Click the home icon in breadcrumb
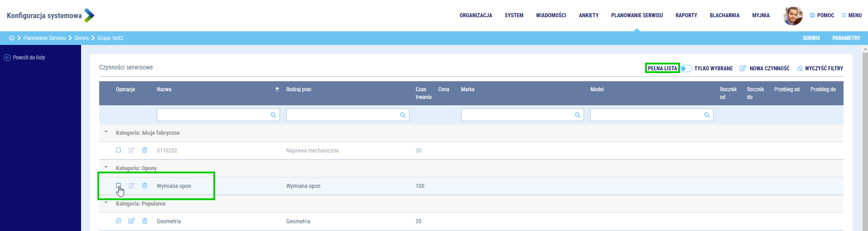868x231 pixels. point(12,38)
